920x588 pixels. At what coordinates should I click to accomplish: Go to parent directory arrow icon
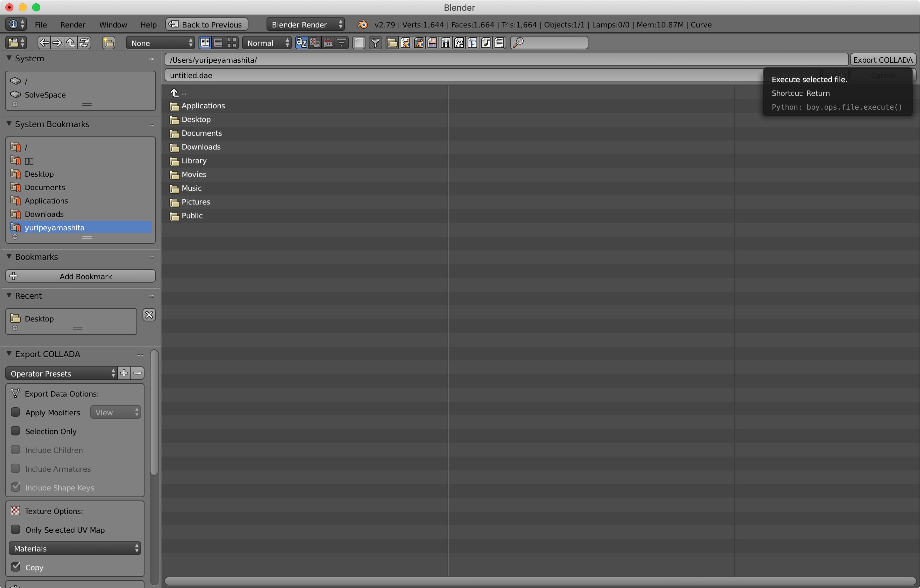point(71,43)
